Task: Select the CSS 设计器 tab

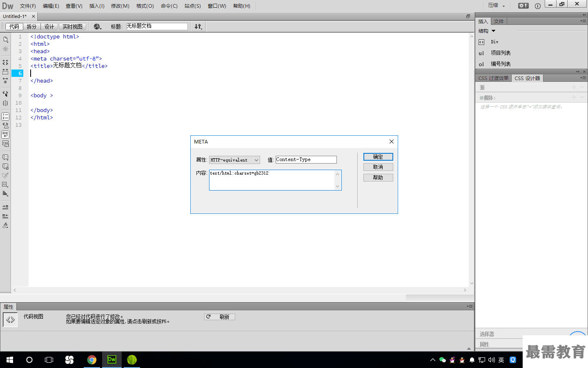Action: [527, 78]
